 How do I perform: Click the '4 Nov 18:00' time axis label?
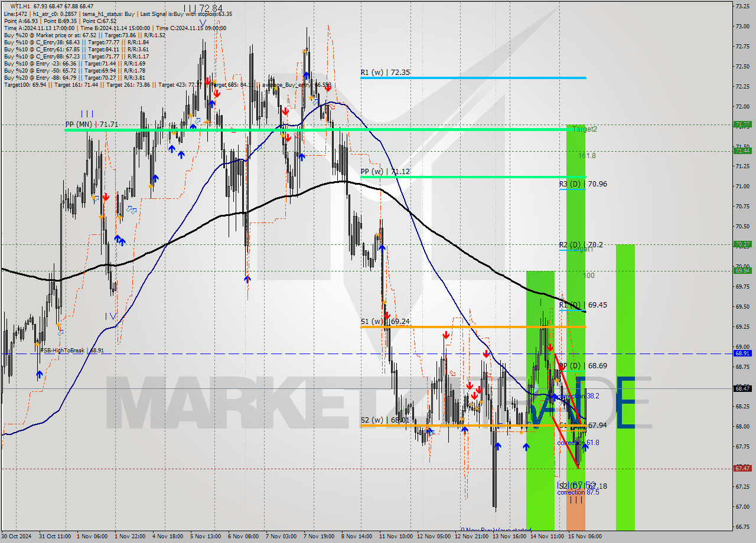pos(167,537)
